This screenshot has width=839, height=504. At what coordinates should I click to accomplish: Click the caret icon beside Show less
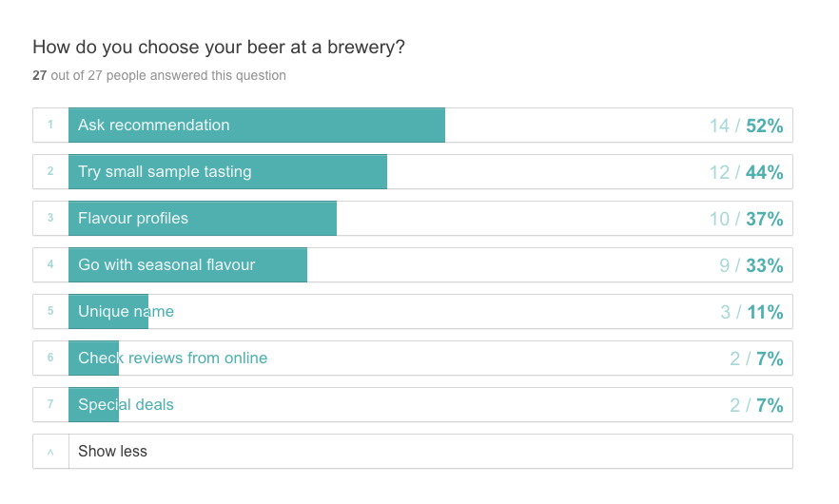[50, 452]
